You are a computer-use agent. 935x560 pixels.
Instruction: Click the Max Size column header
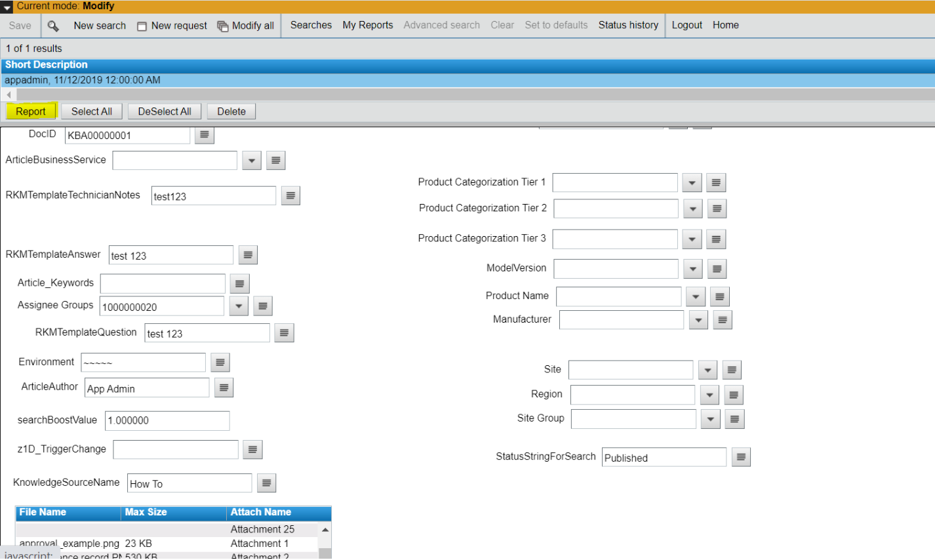coord(174,513)
